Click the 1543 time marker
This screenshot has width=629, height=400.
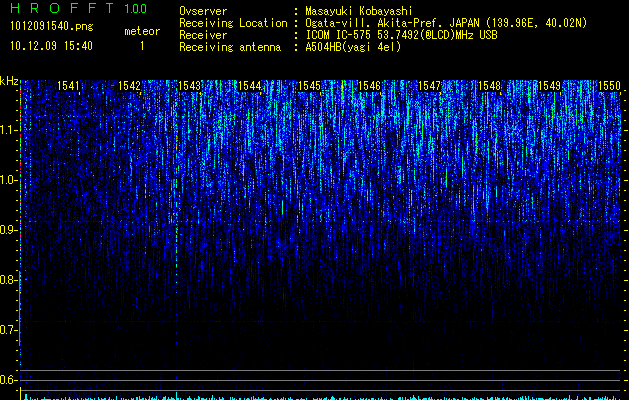189,86
